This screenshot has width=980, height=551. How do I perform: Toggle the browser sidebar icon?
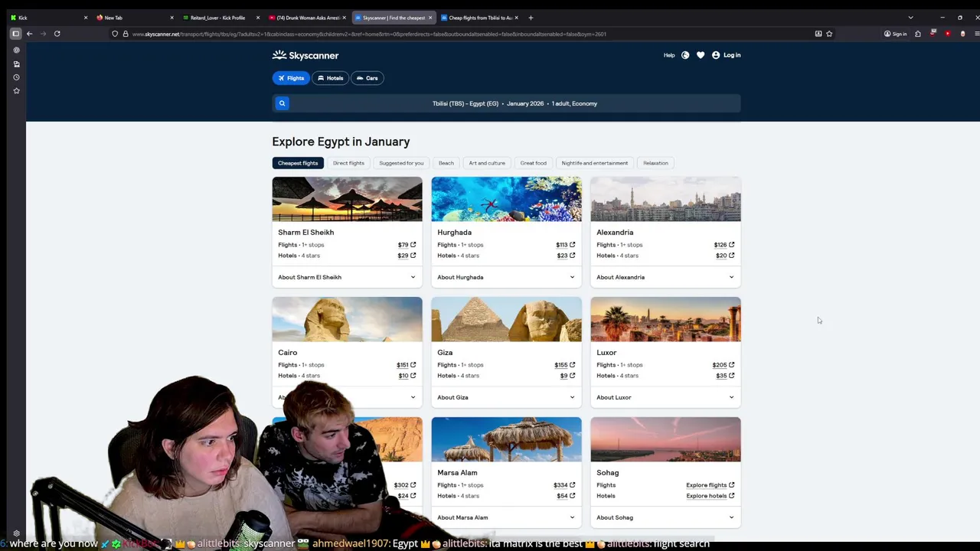[15, 34]
